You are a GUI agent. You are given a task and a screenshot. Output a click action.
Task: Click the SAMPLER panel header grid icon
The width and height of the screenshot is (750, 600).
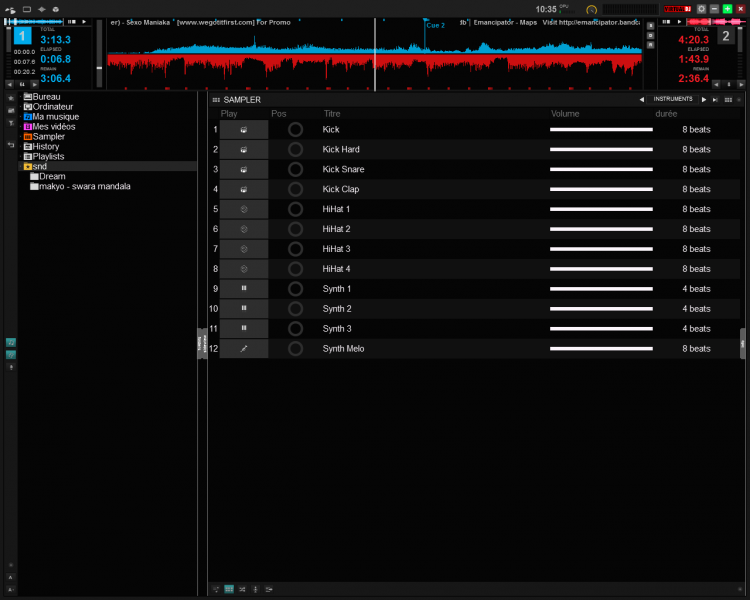tap(216, 100)
